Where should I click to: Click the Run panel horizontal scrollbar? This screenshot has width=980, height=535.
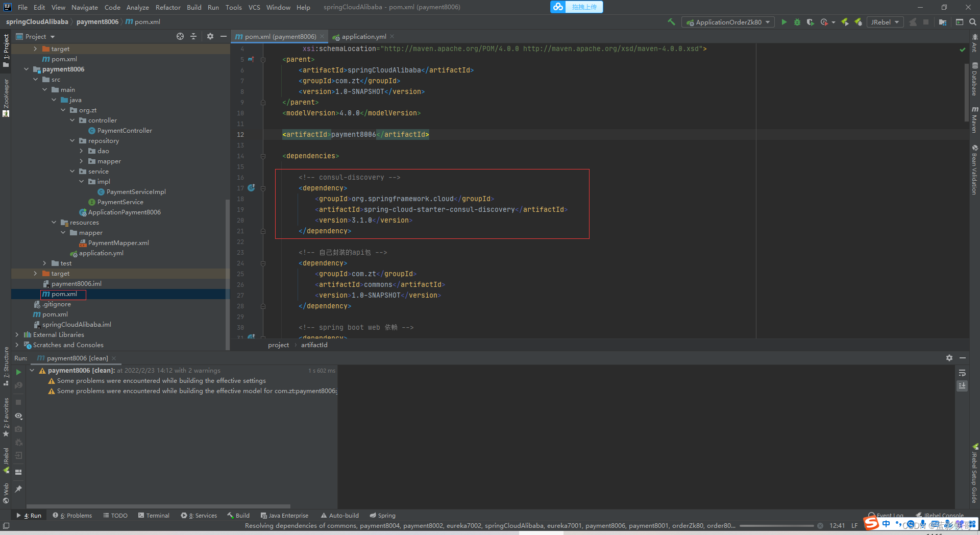158,506
